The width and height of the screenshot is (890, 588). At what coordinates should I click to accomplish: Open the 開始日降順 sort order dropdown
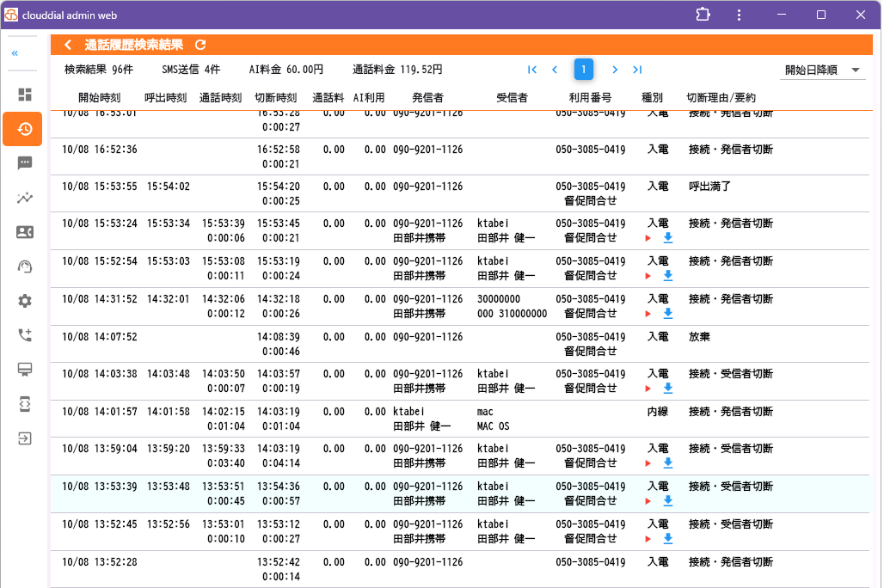[823, 70]
